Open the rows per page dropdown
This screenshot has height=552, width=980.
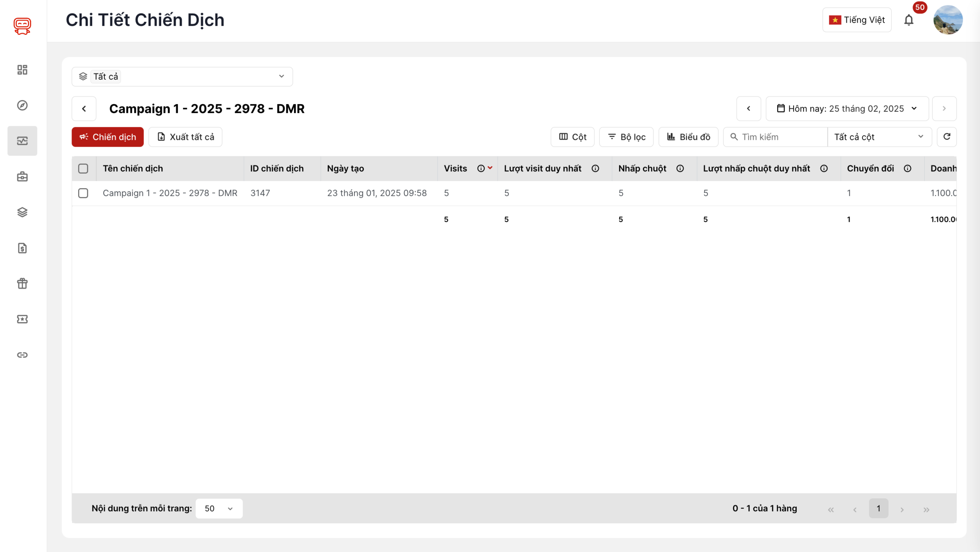(219, 508)
